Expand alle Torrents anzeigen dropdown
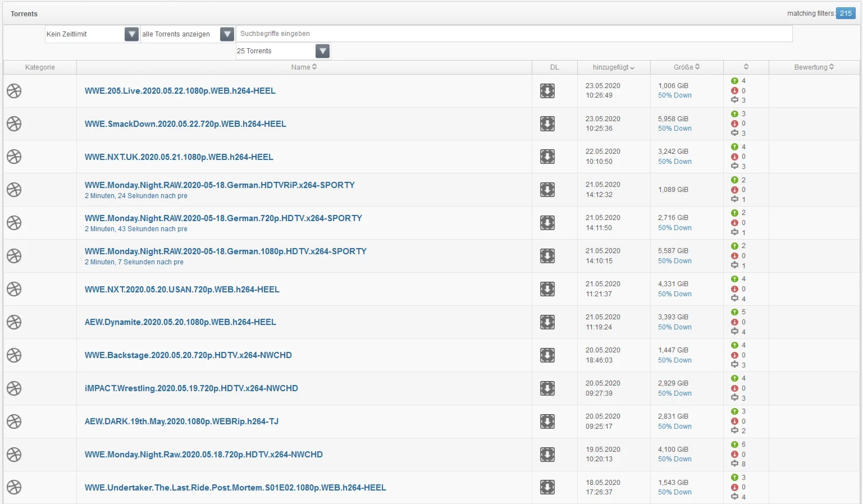The image size is (863, 504). click(227, 34)
